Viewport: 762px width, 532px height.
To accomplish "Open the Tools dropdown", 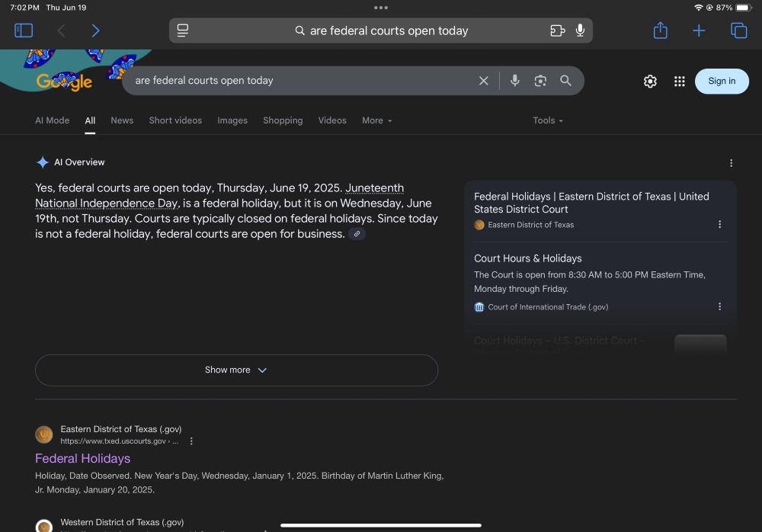I will 548,120.
